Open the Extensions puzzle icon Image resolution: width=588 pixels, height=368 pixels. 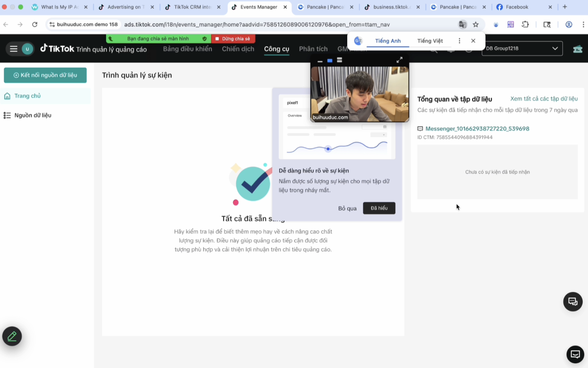[525, 25]
